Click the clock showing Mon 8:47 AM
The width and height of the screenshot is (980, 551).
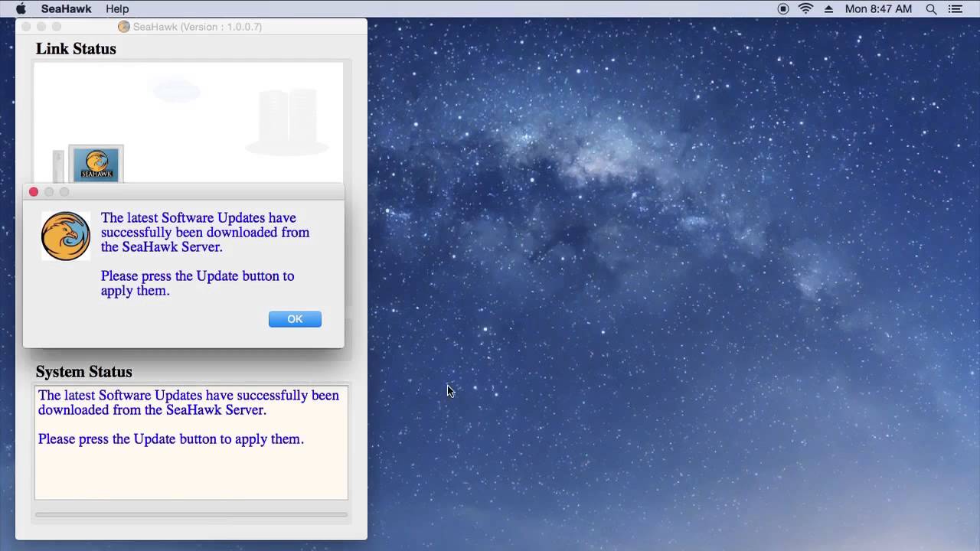878,9
